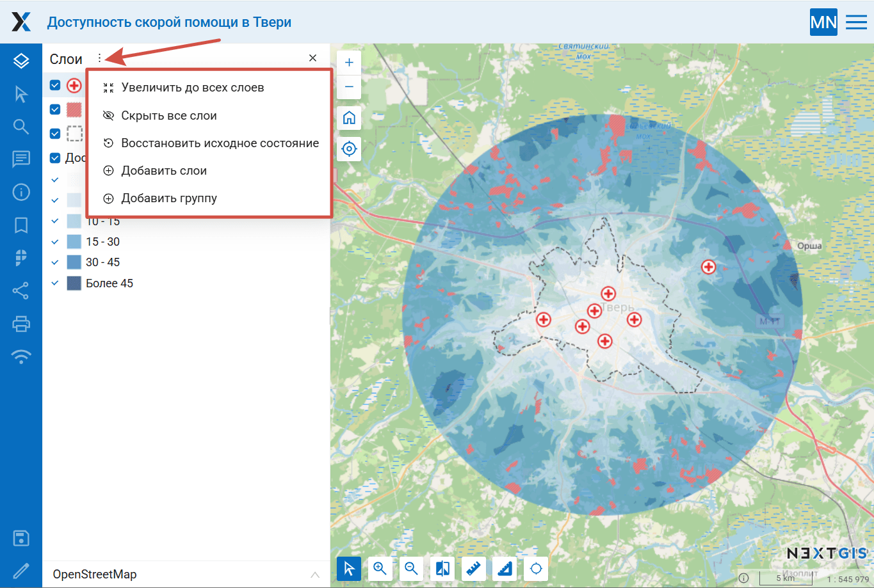Click the NextGIS X logo in header
The width and height of the screenshot is (874, 588).
pos(21,22)
